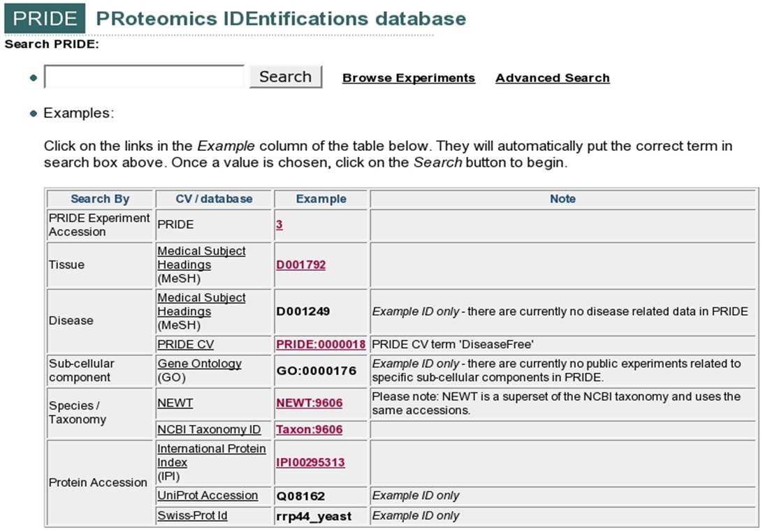Go to Advanced Search
Screen dimensions: 763x532
click(x=552, y=78)
